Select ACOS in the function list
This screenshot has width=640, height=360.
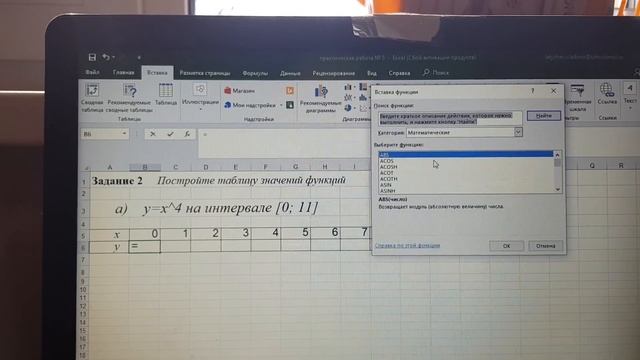(466, 161)
